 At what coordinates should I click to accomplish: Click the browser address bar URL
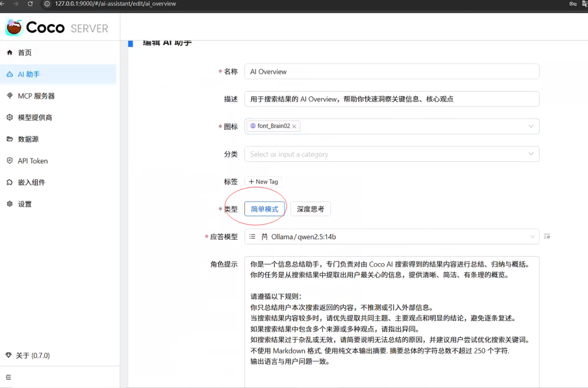[115, 4]
